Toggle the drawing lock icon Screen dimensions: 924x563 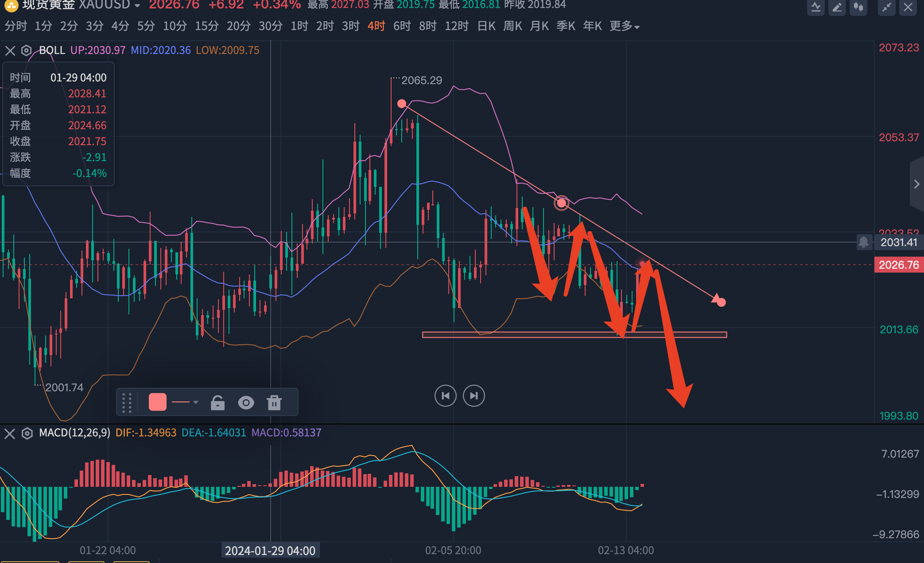point(217,403)
